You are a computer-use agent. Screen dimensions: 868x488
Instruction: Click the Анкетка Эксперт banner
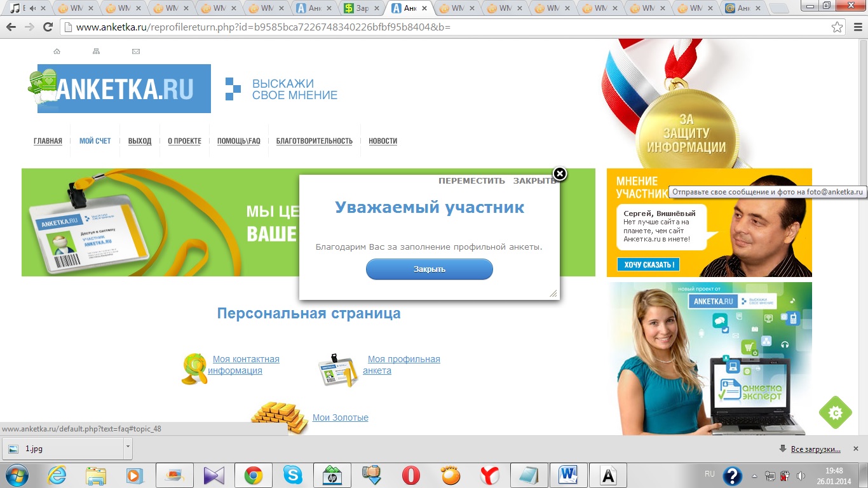709,359
